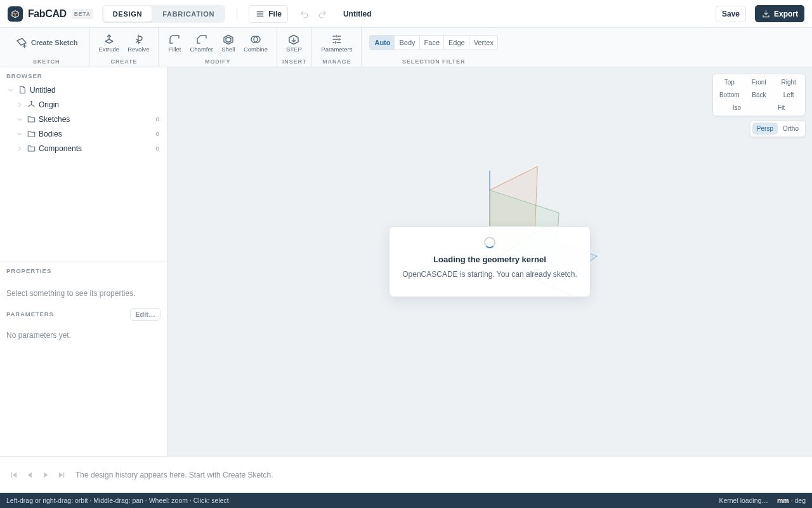Collapse the Untitled document node

point(11,90)
